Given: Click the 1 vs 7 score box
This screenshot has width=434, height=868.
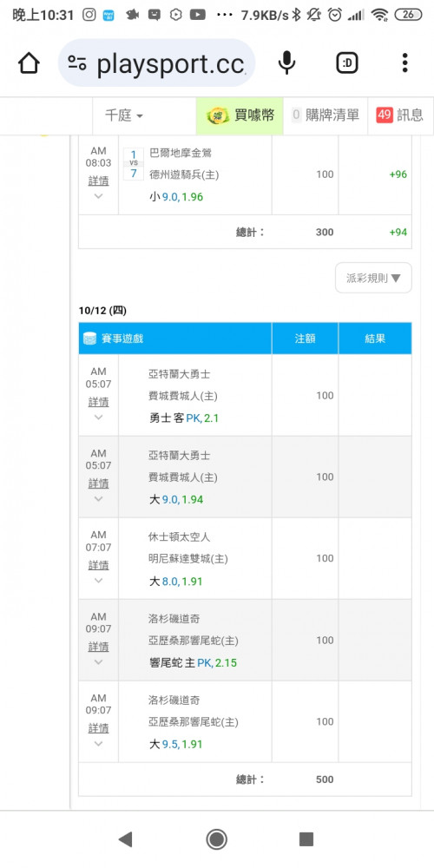Looking at the screenshot, I should [133, 164].
